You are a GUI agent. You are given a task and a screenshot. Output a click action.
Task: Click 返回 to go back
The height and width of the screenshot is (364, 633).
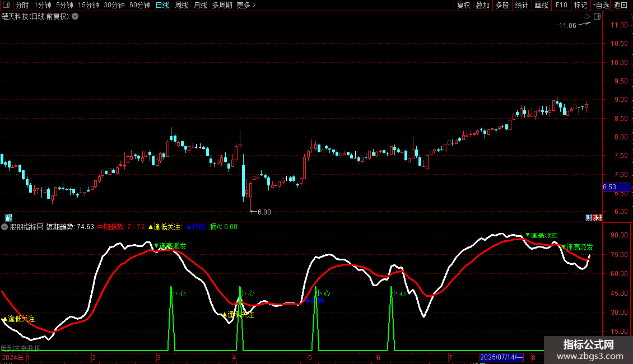click(x=621, y=5)
